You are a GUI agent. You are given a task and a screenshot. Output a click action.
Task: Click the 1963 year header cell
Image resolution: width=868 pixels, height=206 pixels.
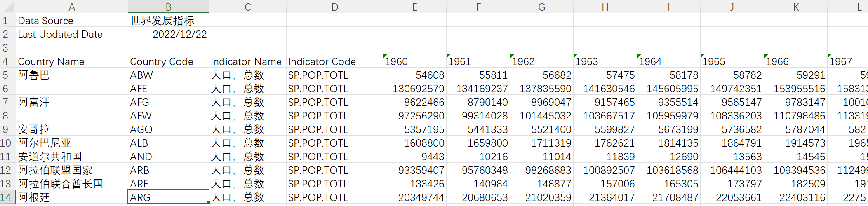click(605, 61)
